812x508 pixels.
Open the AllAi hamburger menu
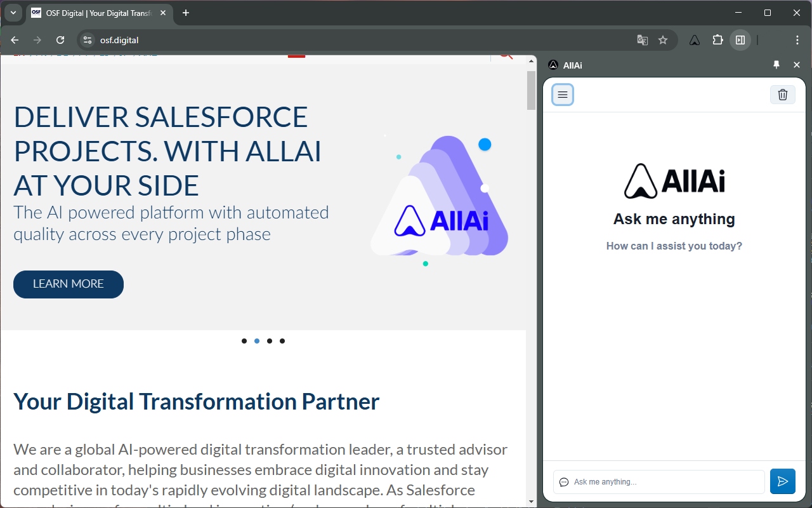point(563,95)
